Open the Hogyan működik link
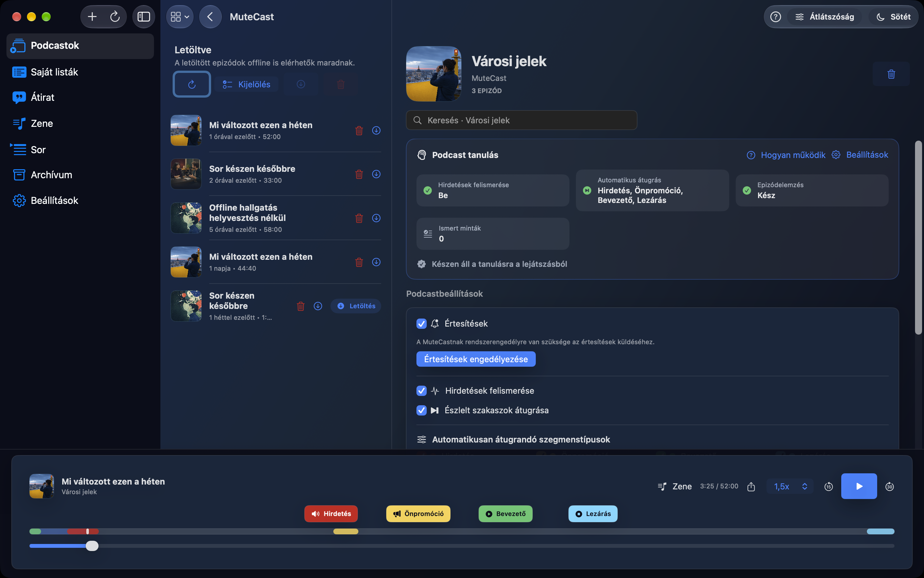Screen dimensions: 924x578 click(786, 155)
